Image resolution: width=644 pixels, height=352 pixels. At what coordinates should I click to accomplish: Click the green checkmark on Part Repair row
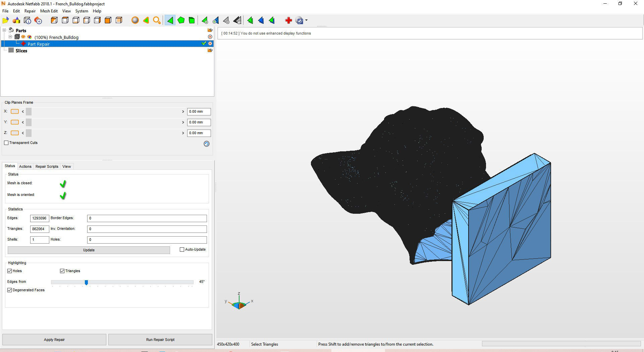tap(204, 43)
